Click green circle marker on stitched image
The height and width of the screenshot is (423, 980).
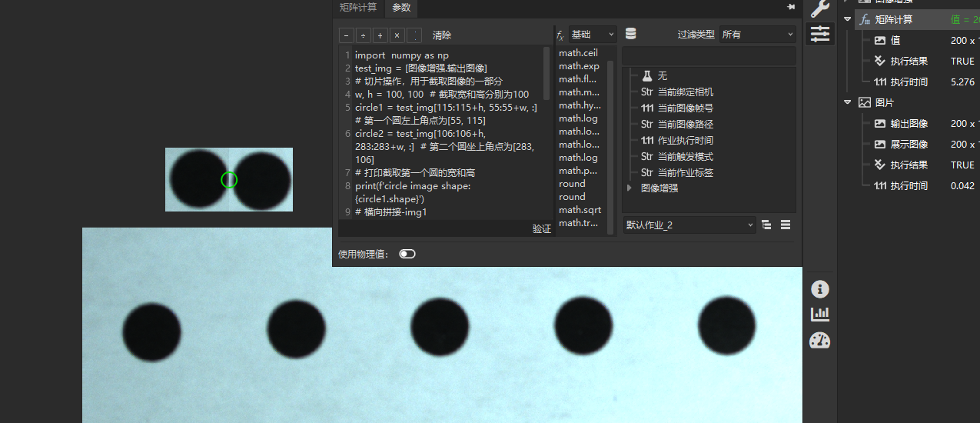coord(229,180)
